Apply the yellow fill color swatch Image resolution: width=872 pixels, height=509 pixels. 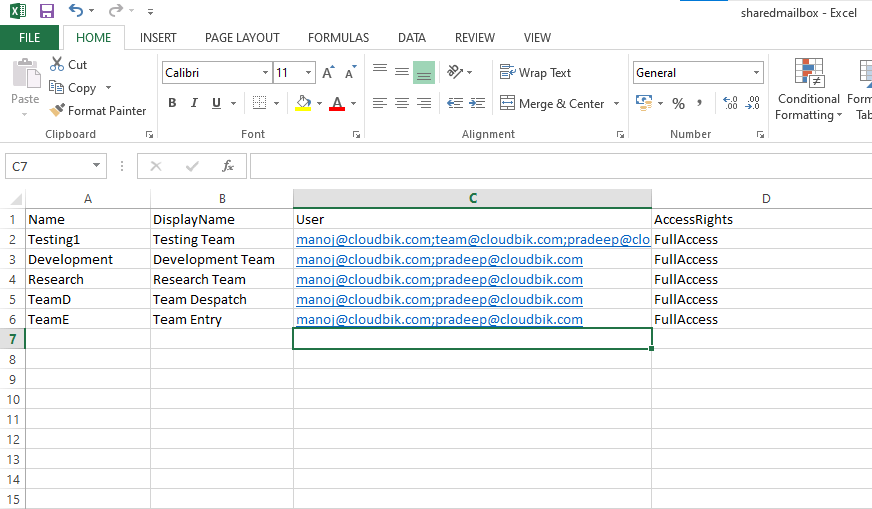(304, 103)
